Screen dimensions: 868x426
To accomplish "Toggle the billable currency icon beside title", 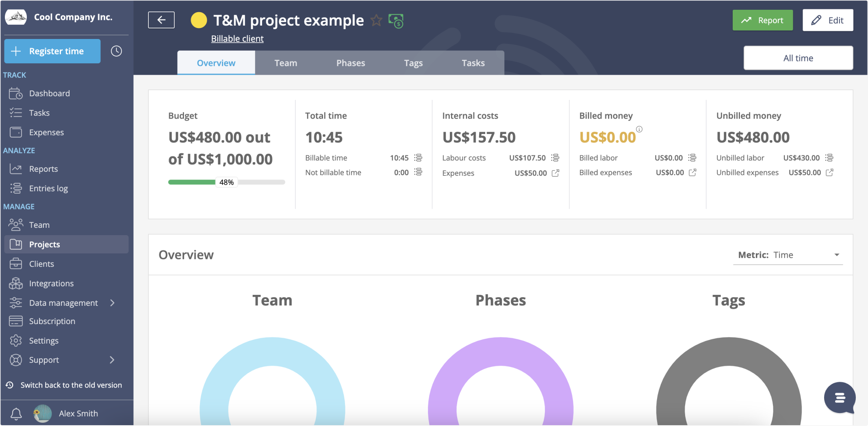I will click(x=396, y=20).
